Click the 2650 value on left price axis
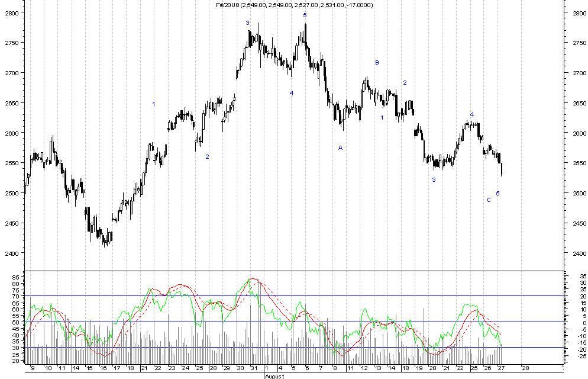This screenshot has width=588, height=379. (12, 103)
